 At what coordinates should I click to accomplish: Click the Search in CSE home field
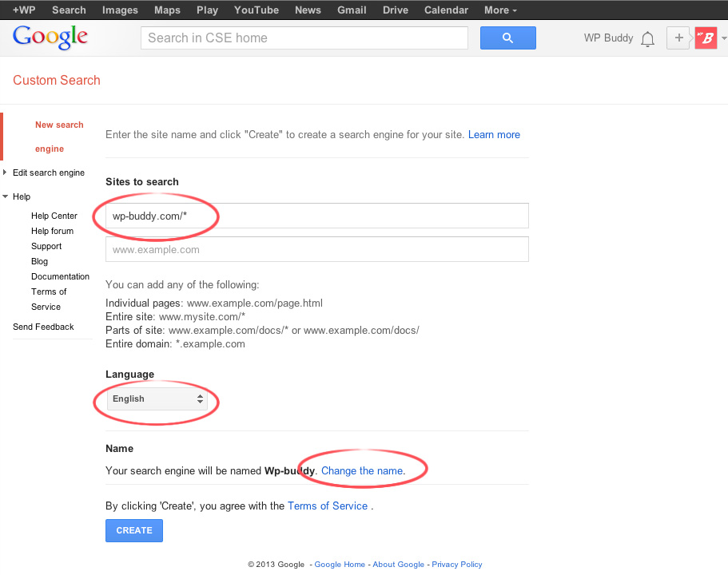click(304, 38)
